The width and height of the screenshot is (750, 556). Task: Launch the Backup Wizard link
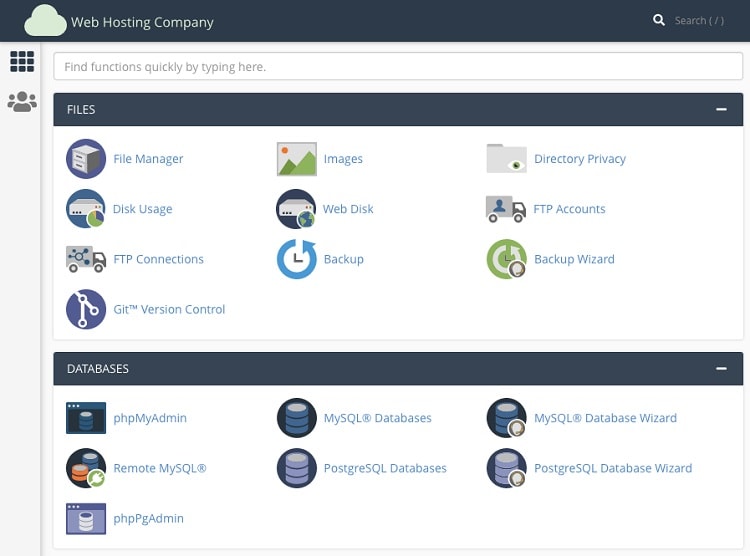point(574,259)
